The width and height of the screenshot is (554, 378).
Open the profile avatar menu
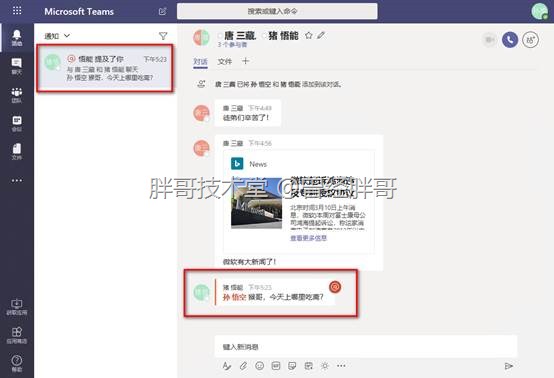point(539,11)
